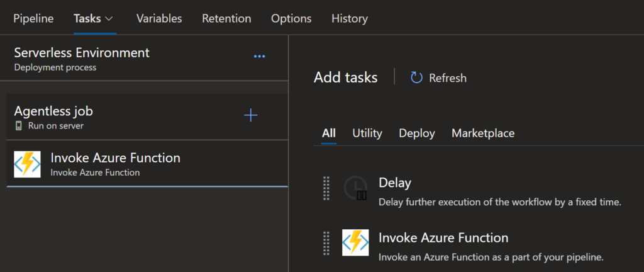Image resolution: width=644 pixels, height=272 pixels.
Task: Open the Options tab
Action: point(291,19)
